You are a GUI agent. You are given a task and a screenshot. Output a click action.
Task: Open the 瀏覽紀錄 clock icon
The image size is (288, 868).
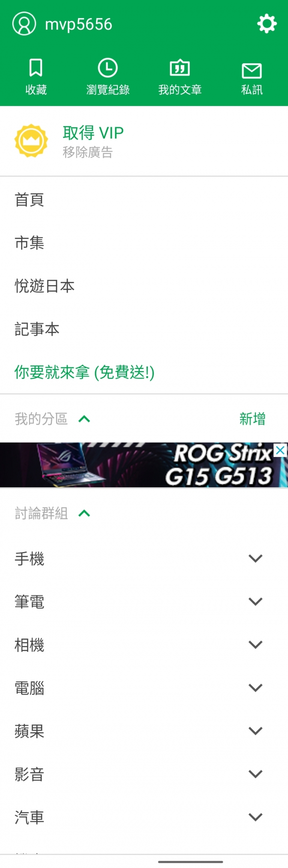pos(108,68)
